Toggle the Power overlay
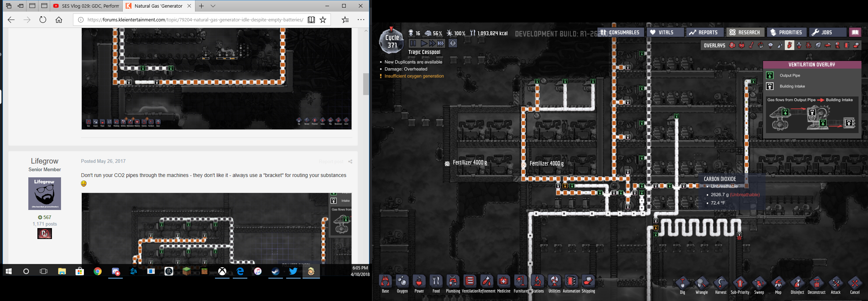The width and height of the screenshot is (868, 301). (742, 45)
